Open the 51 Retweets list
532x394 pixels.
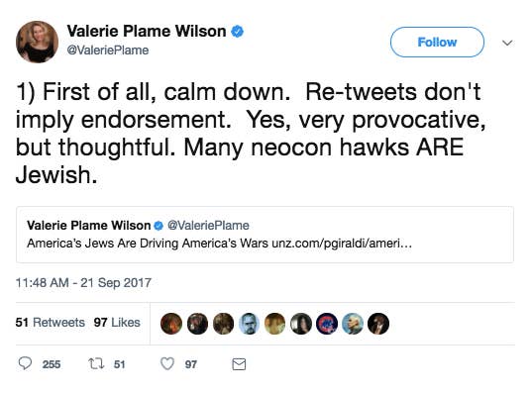coord(51,322)
